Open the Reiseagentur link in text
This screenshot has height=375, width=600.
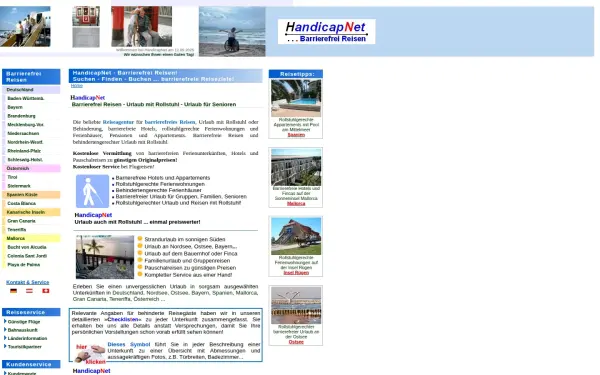[x=118, y=122]
